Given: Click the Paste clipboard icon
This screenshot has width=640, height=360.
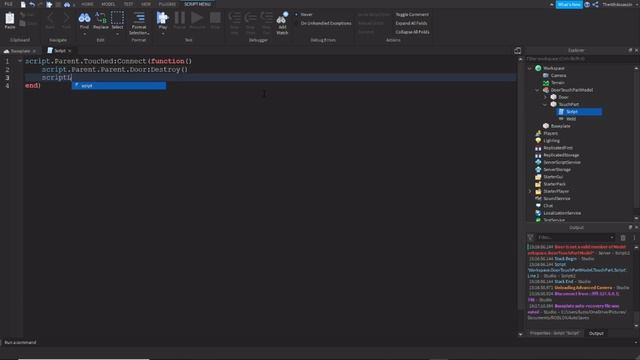Looking at the screenshot, I should (x=10, y=18).
